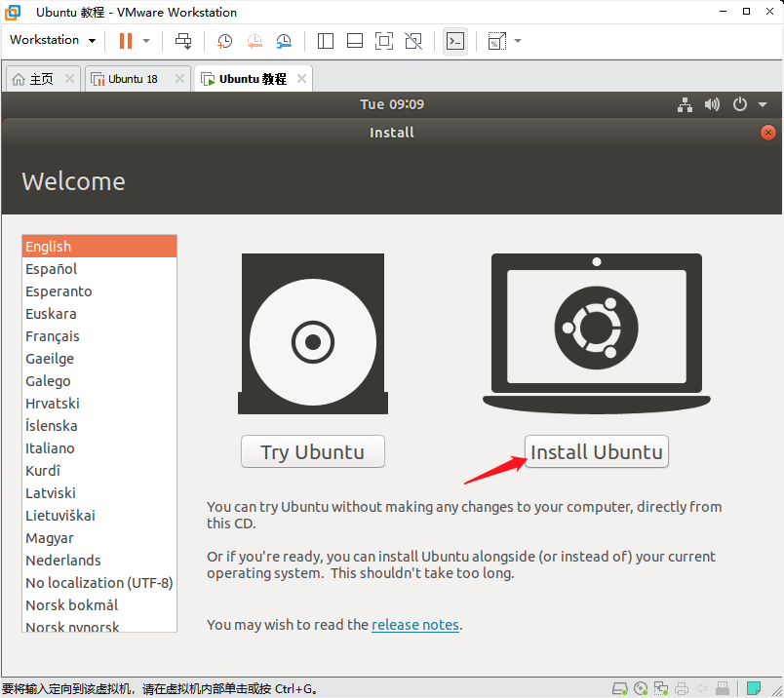The height and width of the screenshot is (698, 784).
Task: Click the Try Ubuntu button
Action: click(x=313, y=451)
